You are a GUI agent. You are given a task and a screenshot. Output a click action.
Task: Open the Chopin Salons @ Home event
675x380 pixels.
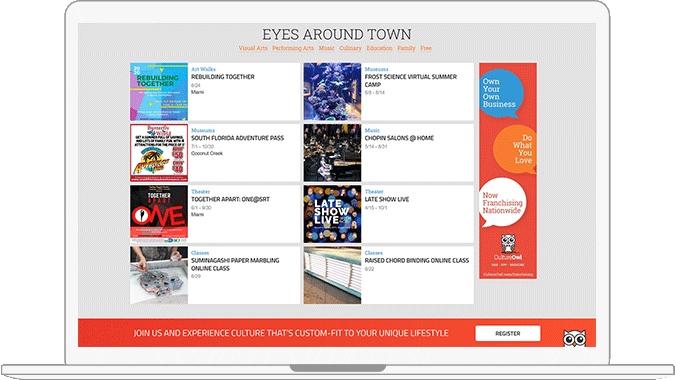[x=399, y=138]
